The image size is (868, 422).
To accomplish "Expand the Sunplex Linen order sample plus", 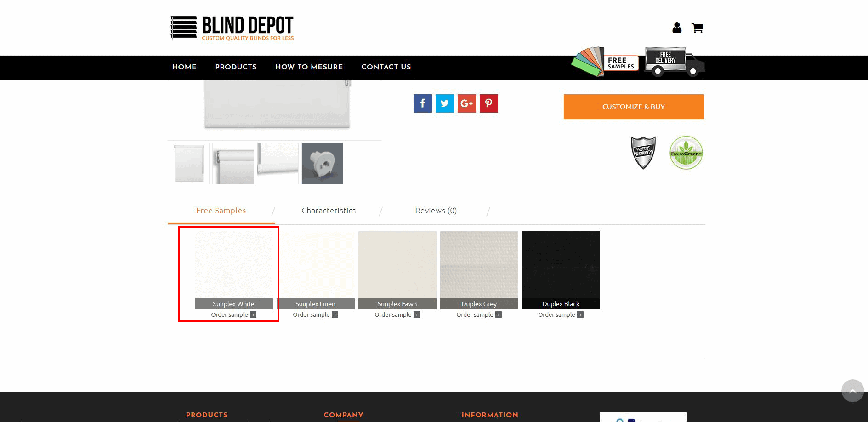I will [335, 314].
